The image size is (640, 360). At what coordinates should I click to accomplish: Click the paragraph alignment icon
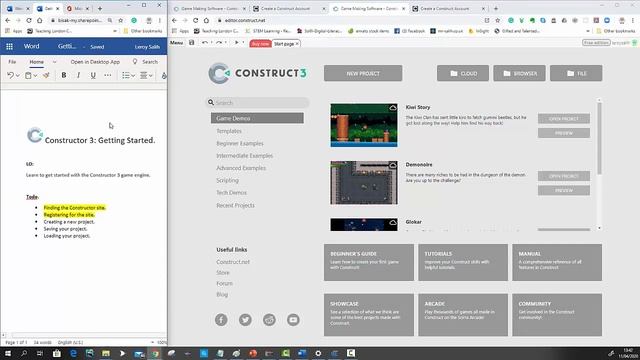coord(144,75)
